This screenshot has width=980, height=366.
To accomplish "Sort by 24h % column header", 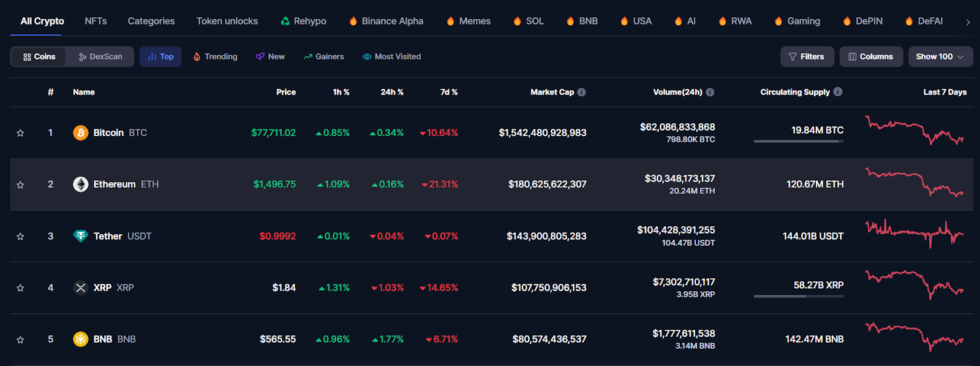I will (392, 92).
